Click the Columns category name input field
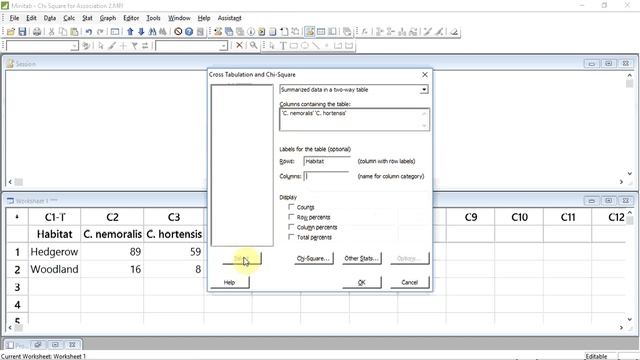This screenshot has width=640, height=360. point(327,176)
